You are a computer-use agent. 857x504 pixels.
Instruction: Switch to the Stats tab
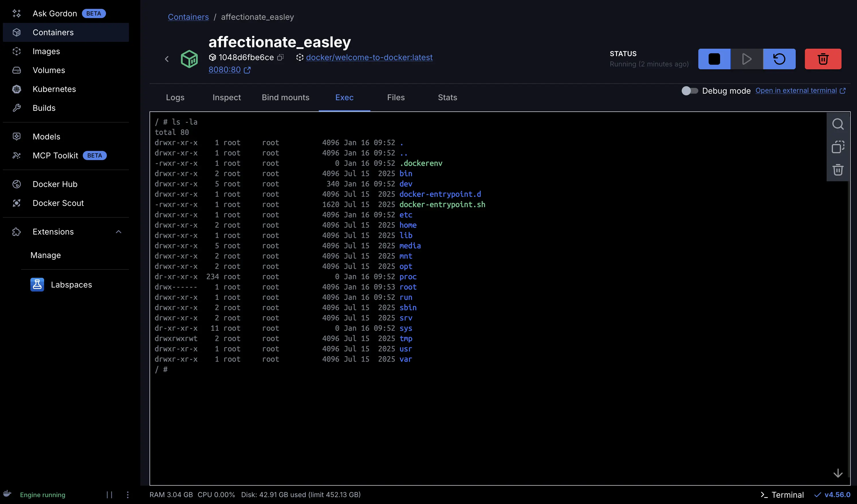pos(447,98)
